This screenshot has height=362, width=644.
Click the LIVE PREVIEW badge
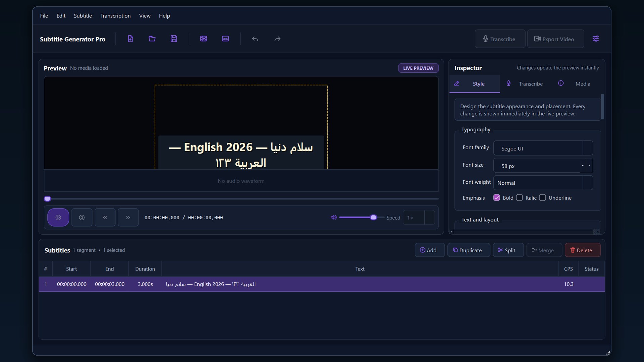pos(418,68)
